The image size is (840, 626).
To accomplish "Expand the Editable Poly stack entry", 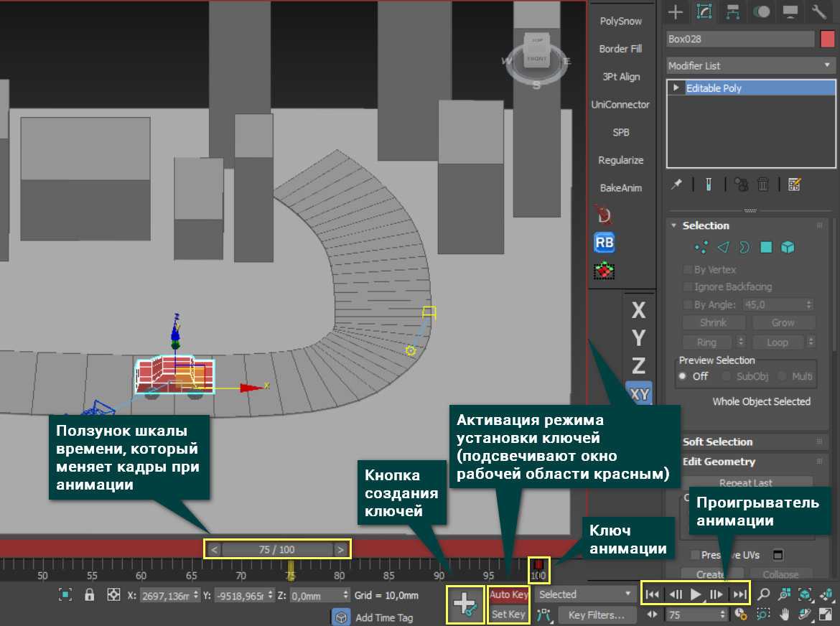I will [676, 88].
